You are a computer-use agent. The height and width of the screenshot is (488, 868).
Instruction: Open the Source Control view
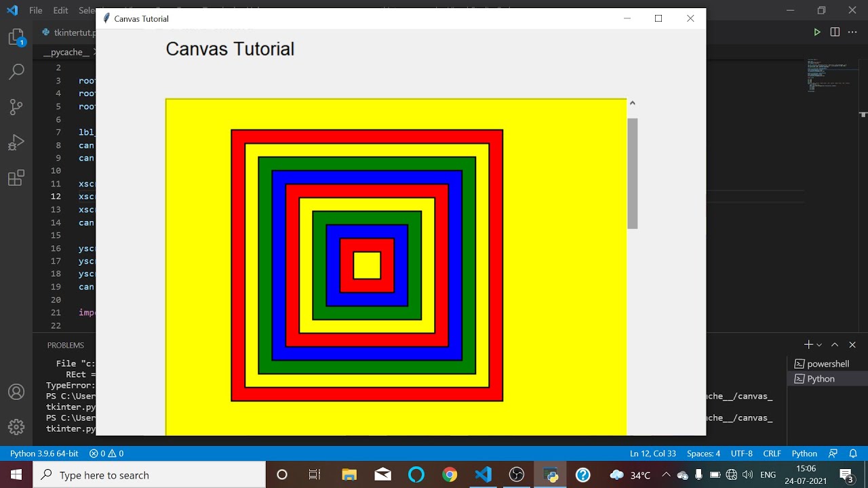tap(16, 106)
